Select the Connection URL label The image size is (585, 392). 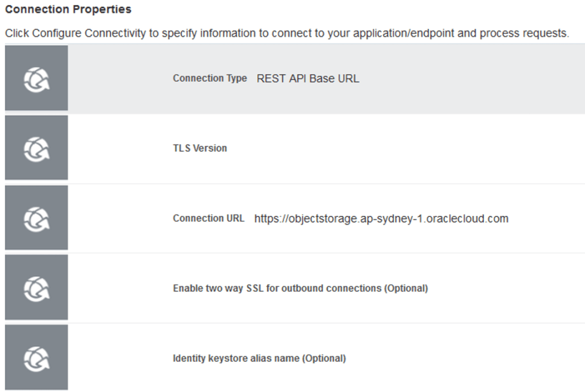(x=208, y=218)
